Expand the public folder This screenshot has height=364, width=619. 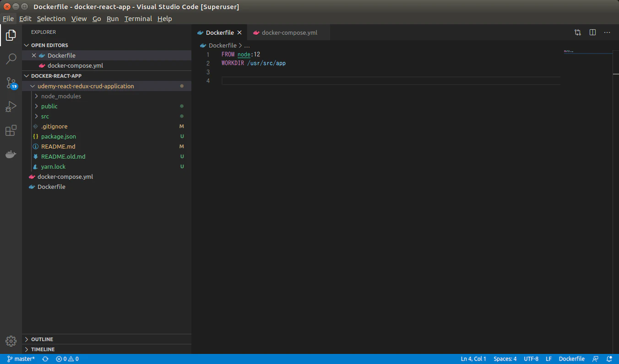pos(107,106)
